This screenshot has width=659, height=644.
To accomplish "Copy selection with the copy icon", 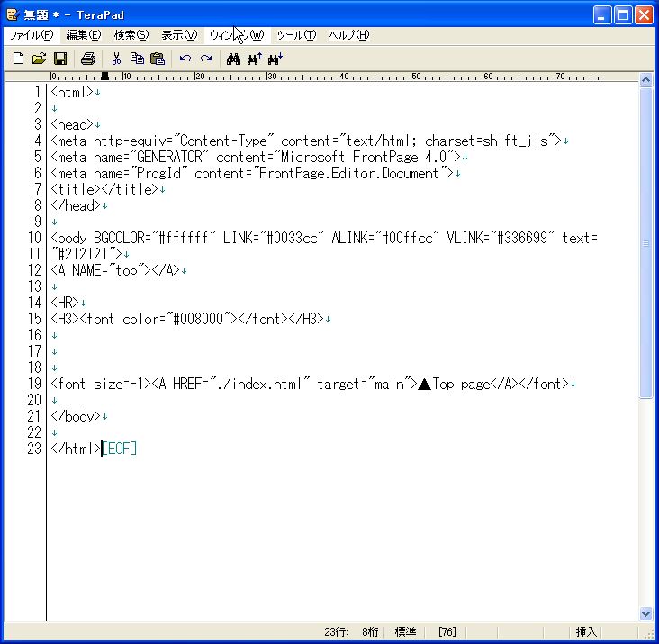I will (137, 59).
